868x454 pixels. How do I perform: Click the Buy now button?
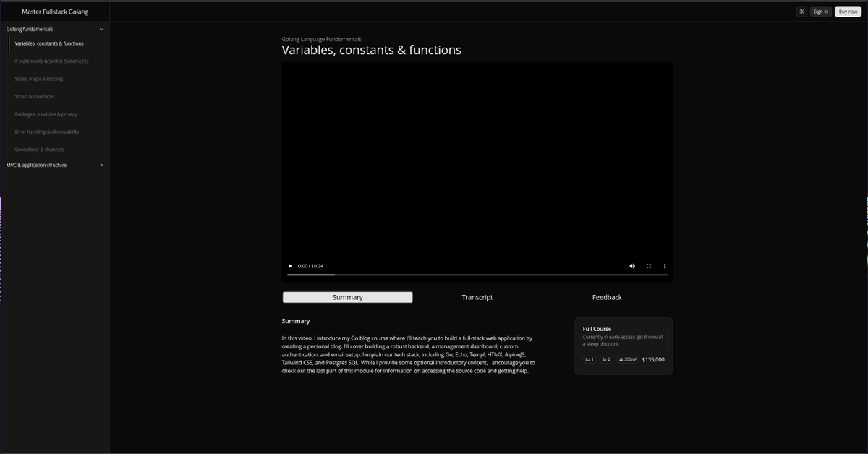(848, 12)
